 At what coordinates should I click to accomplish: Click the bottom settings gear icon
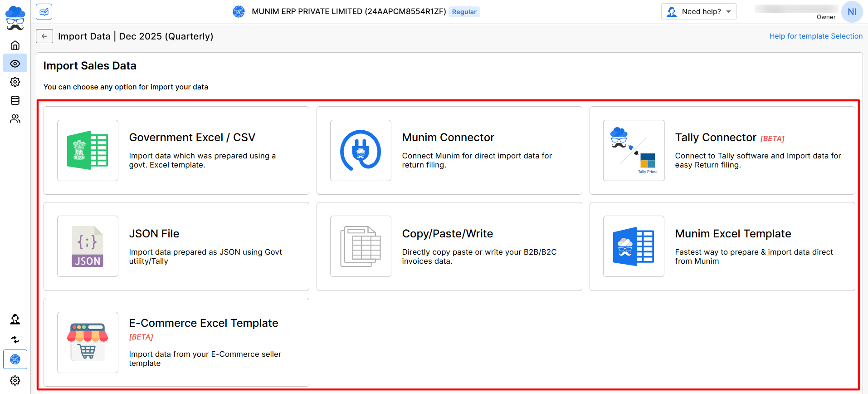point(15,380)
